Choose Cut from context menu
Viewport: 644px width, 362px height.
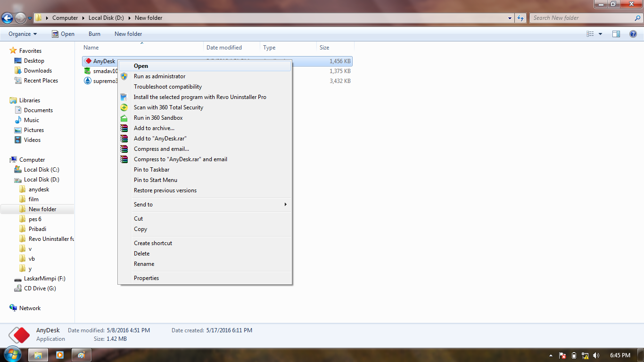point(205,219)
